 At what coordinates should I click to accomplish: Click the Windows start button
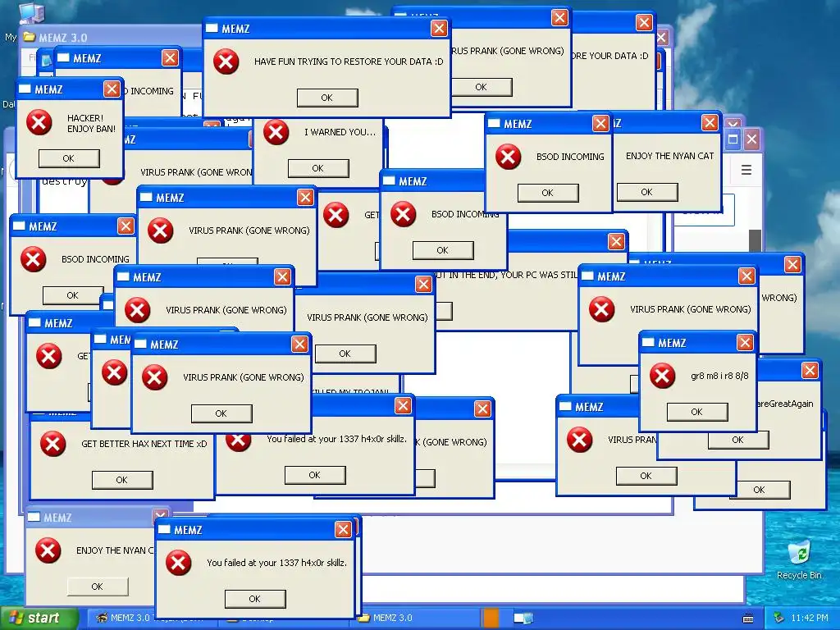(x=39, y=619)
